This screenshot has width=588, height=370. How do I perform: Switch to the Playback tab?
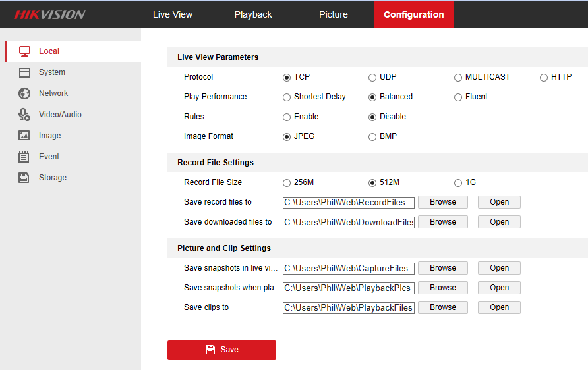[x=253, y=14]
